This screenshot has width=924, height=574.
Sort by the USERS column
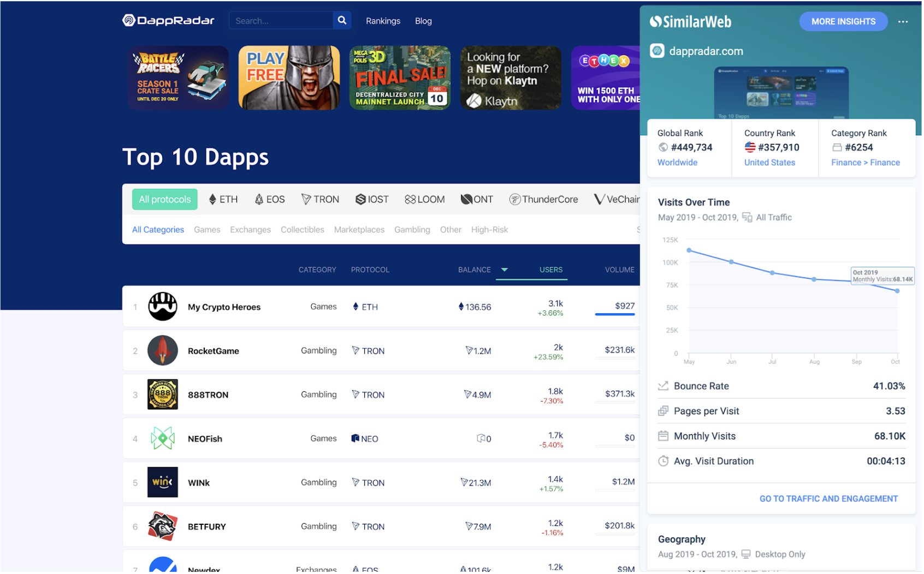tap(551, 270)
